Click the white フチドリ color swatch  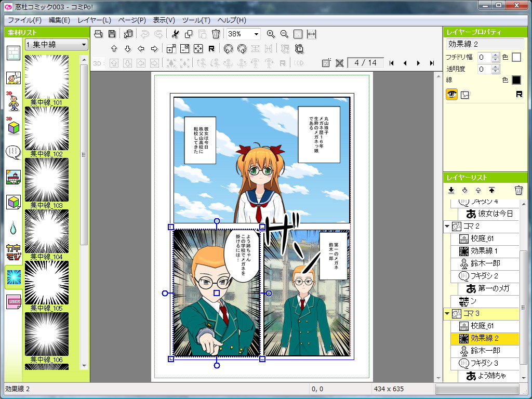[x=516, y=57]
